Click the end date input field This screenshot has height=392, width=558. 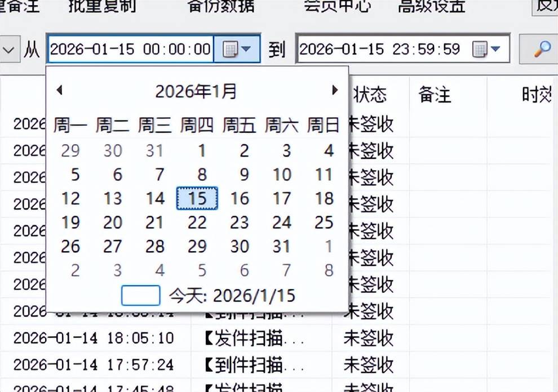380,50
